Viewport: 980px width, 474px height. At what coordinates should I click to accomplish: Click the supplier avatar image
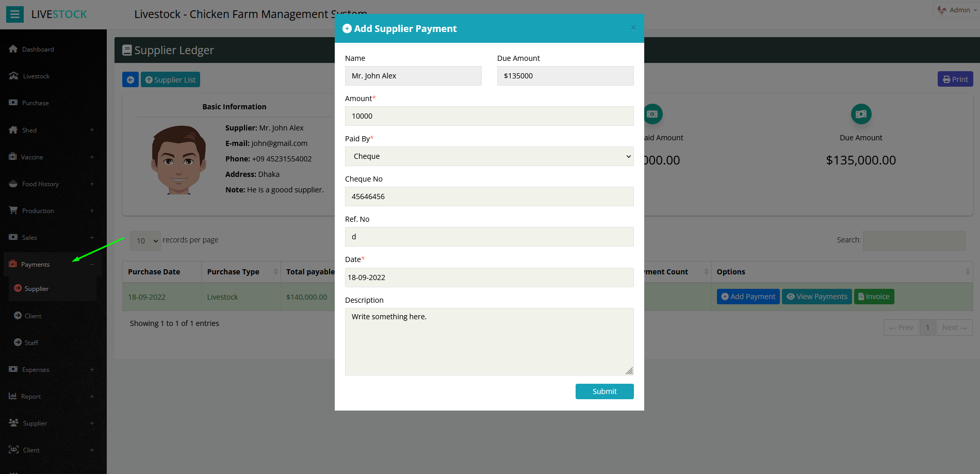click(x=178, y=160)
